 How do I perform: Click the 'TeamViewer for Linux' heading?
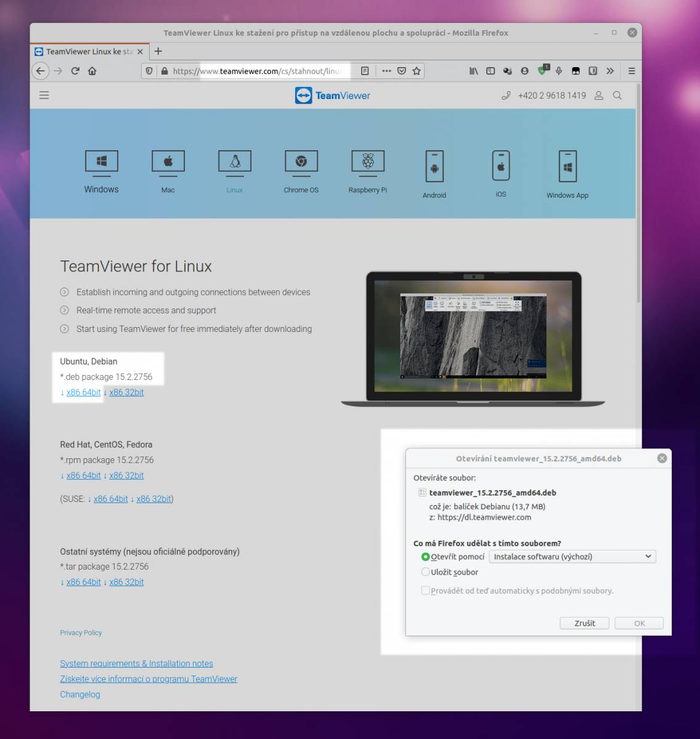tap(136, 267)
